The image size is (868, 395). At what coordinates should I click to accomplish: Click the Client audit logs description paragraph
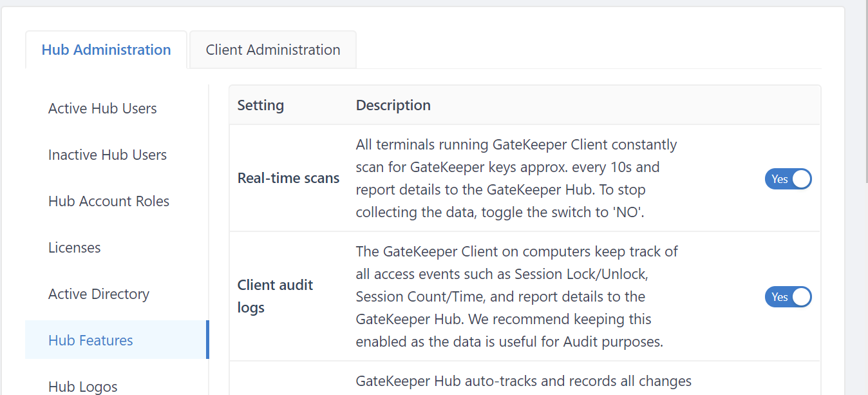click(x=516, y=296)
